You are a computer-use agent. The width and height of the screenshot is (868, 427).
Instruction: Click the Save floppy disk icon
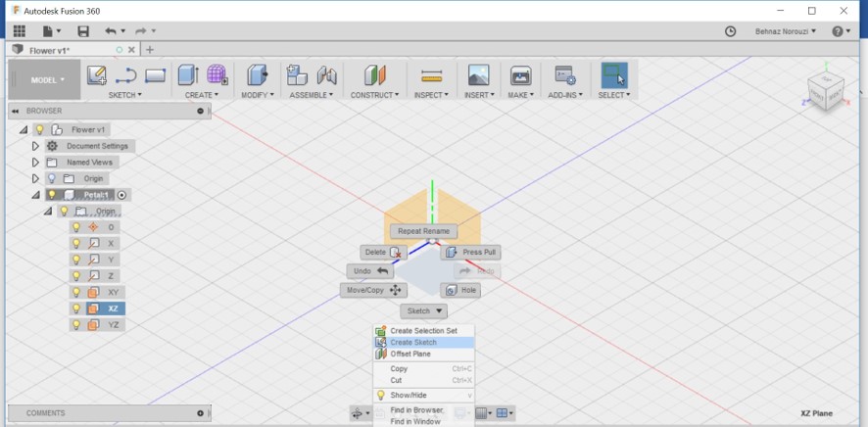pyautogui.click(x=83, y=31)
